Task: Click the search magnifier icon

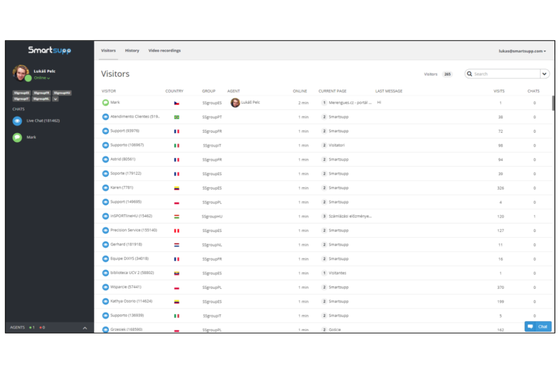Action: tap(470, 74)
